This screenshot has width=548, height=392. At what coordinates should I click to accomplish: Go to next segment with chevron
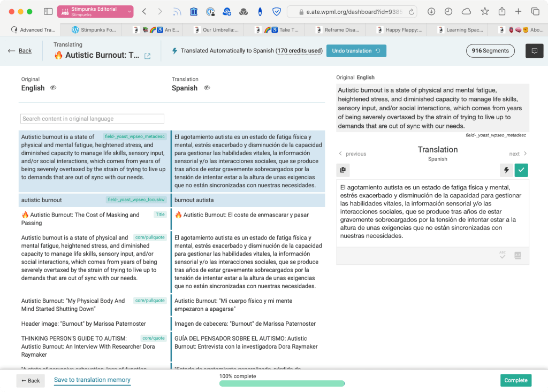coord(517,153)
